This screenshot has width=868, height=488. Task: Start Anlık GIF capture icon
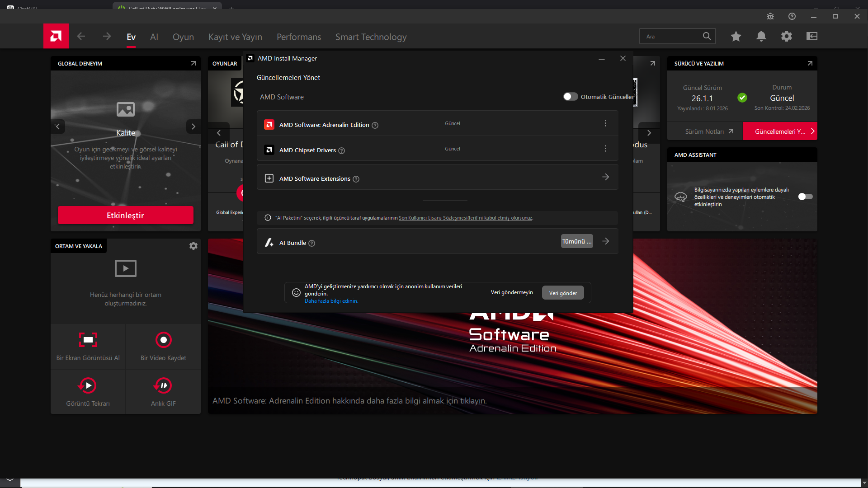[163, 385]
